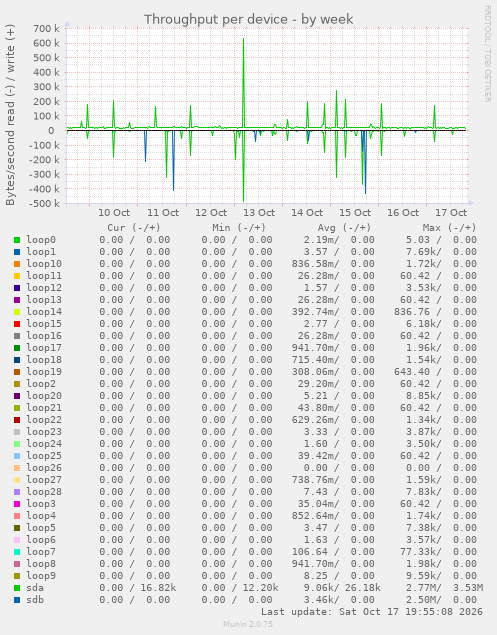Click the 'loop19' legend label
The height and width of the screenshot is (635, 497).
[x=44, y=372]
